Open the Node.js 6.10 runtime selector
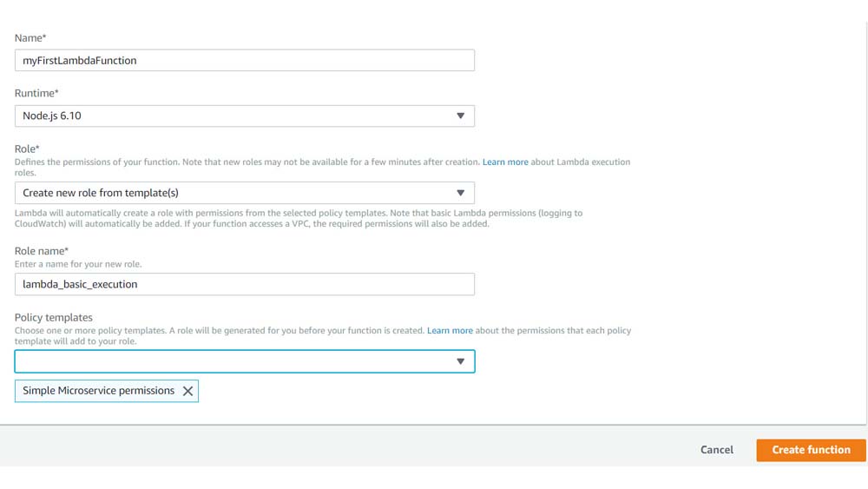The width and height of the screenshot is (868, 489). click(234, 116)
